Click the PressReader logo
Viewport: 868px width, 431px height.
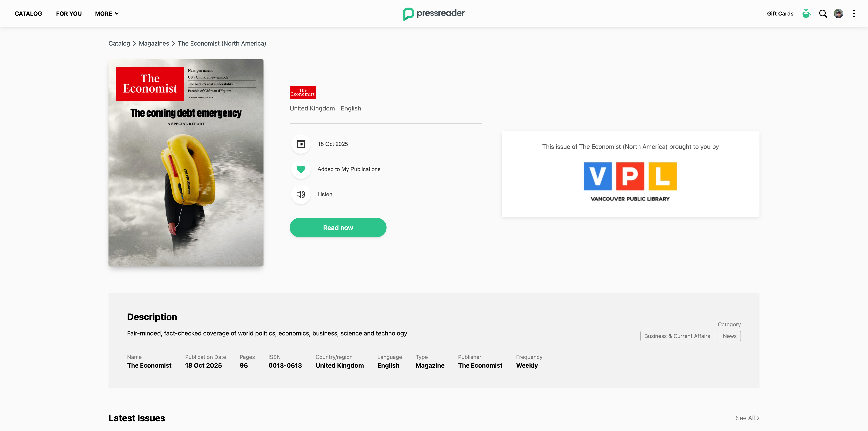coord(434,14)
